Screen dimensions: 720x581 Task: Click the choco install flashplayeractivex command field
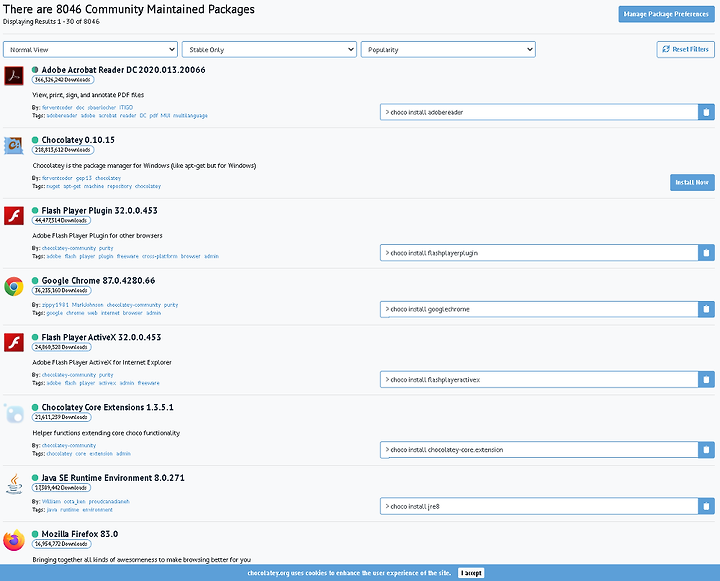(x=539, y=379)
